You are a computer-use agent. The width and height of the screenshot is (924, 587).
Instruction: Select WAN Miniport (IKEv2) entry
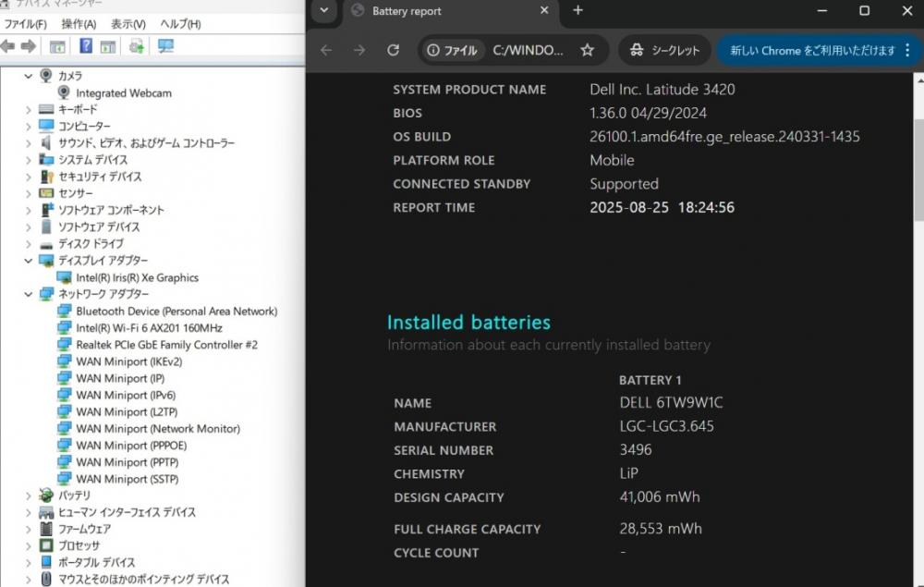pyautogui.click(x=129, y=361)
